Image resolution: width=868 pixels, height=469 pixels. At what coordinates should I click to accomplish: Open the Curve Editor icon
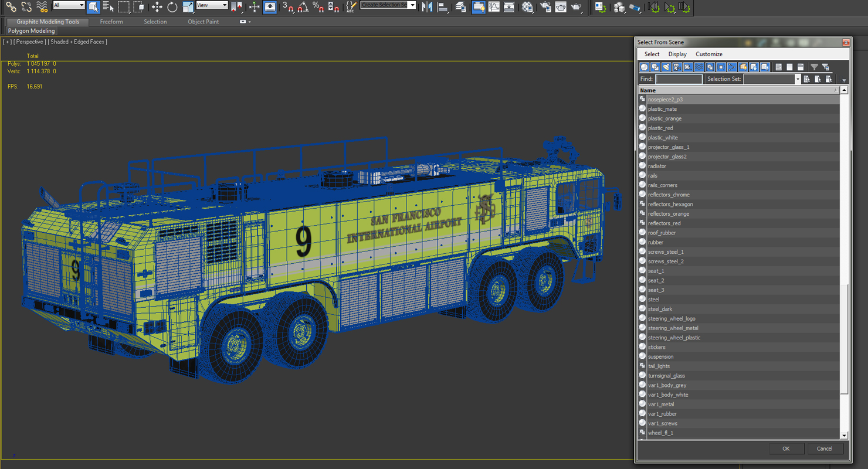tap(494, 7)
